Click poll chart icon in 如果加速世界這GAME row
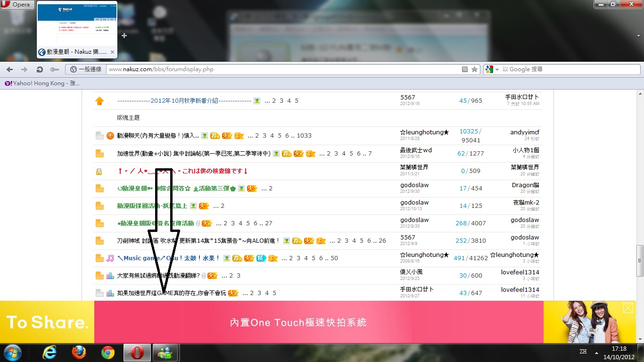The height and width of the screenshot is (362, 644). (x=110, y=293)
